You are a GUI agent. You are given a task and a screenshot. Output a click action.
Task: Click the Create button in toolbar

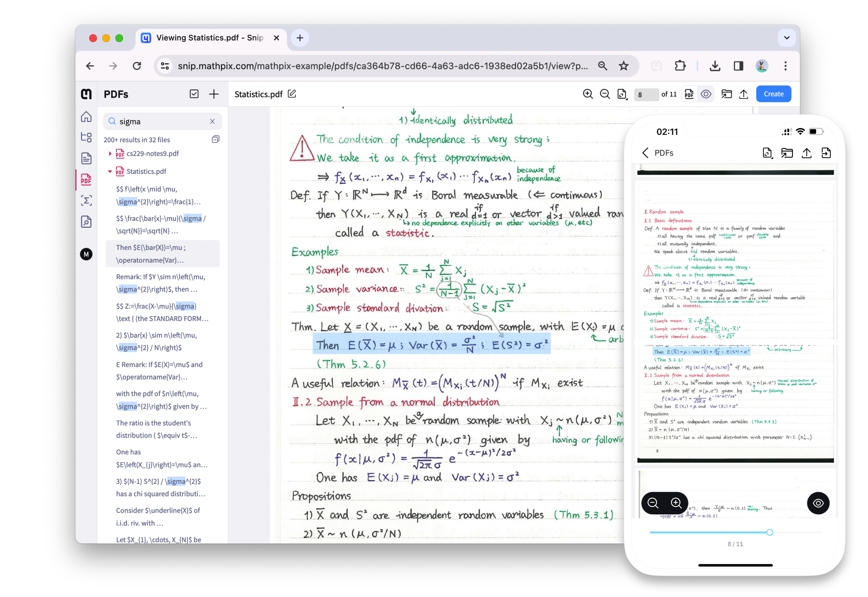[774, 94]
